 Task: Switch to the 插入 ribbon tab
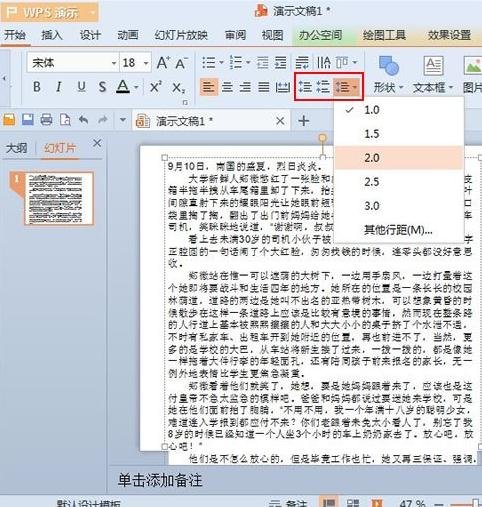[x=52, y=35]
